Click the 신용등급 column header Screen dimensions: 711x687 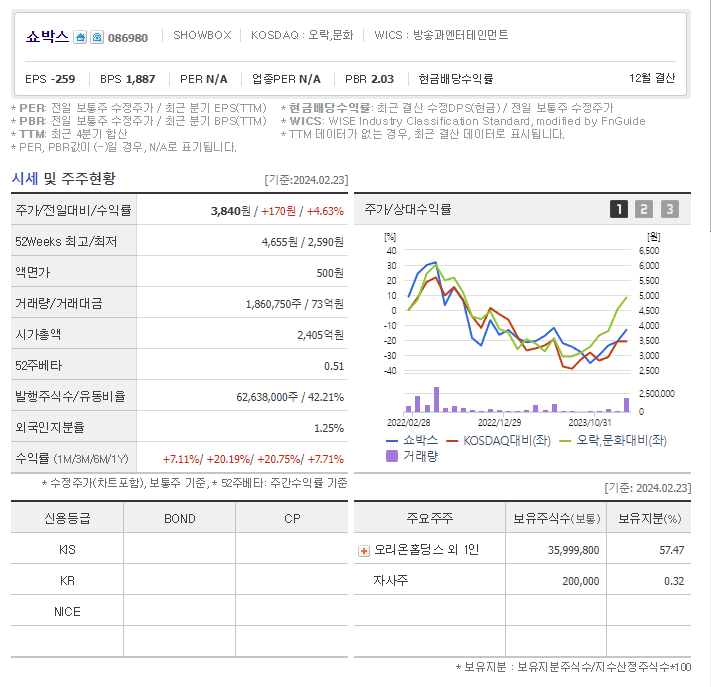(67, 518)
